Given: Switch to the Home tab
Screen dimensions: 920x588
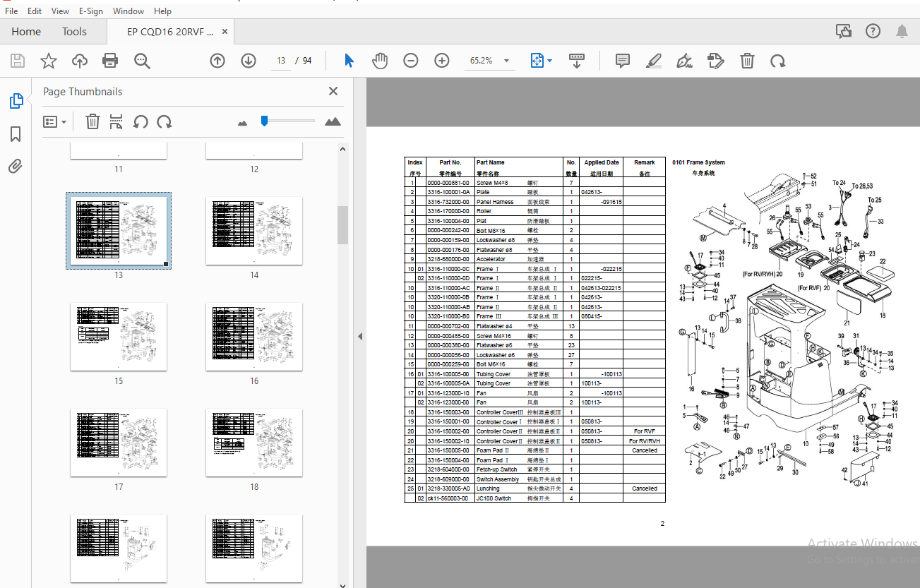Looking at the screenshot, I should 26,31.
